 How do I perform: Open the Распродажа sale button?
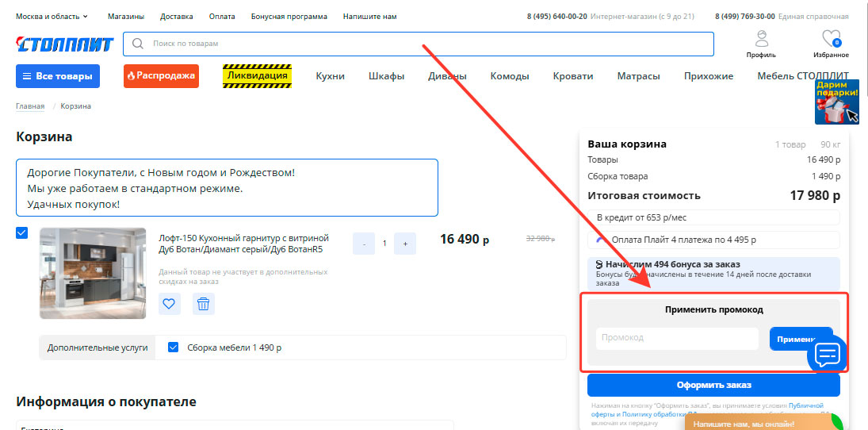[x=161, y=76]
